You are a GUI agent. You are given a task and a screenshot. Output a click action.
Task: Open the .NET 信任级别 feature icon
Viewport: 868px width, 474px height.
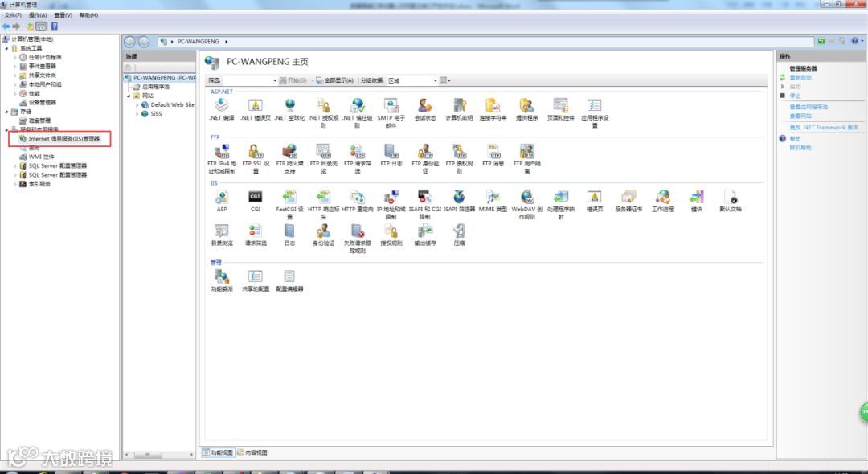357,105
